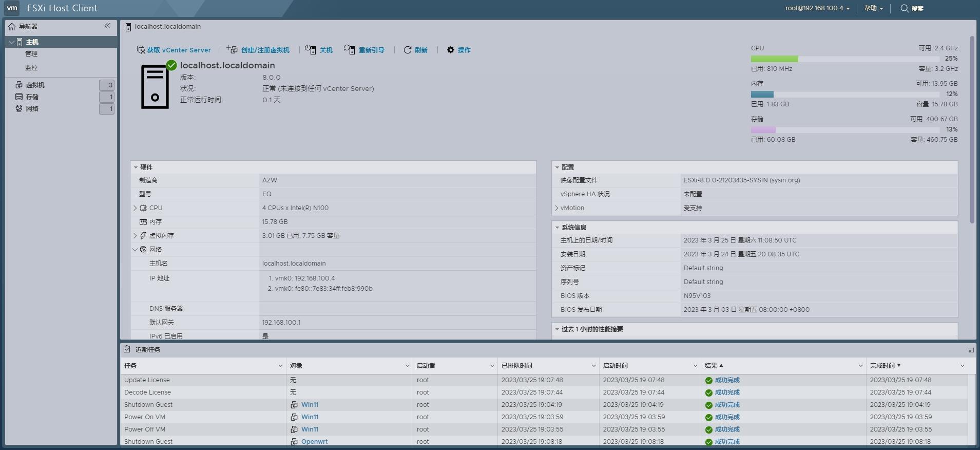The width and height of the screenshot is (980, 450).
Task: Click the virtual flash lightning icon
Action: pos(143,236)
